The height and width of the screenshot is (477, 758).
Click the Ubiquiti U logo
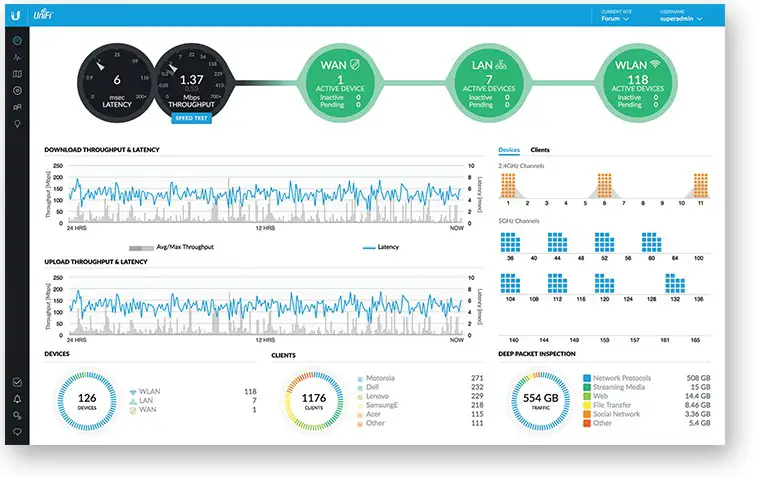(16, 15)
